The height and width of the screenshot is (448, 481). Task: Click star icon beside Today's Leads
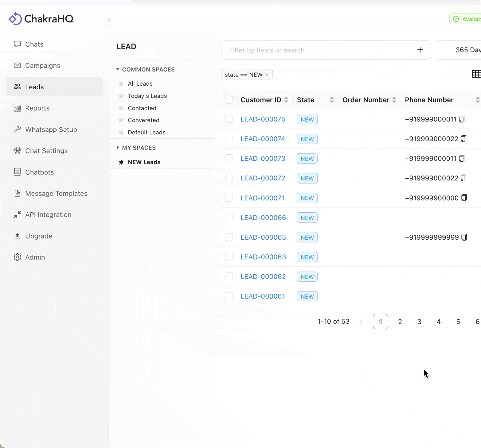121,96
